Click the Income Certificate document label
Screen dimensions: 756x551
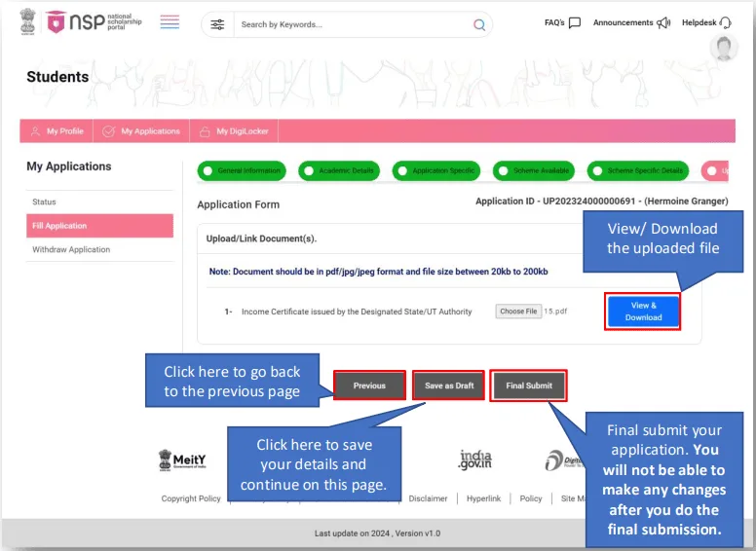(x=357, y=312)
